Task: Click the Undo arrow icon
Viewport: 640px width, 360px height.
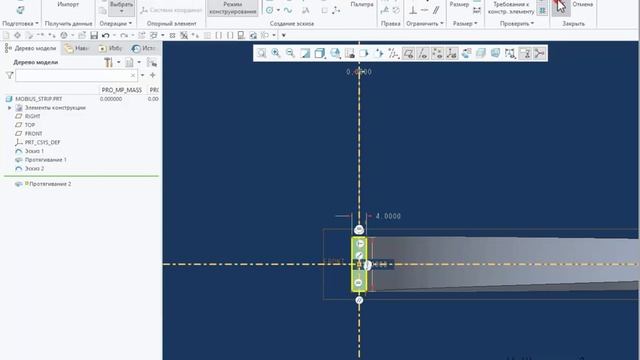Action: (106, 36)
